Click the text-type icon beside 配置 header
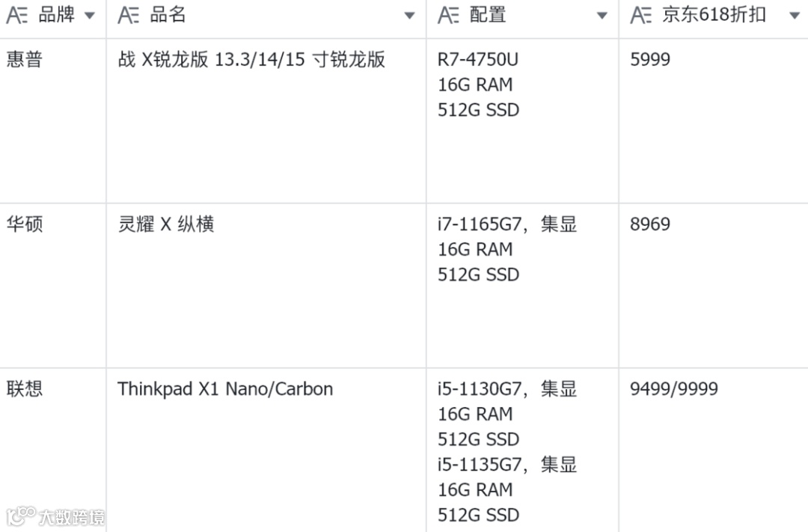This screenshot has height=532, width=808. click(448, 16)
